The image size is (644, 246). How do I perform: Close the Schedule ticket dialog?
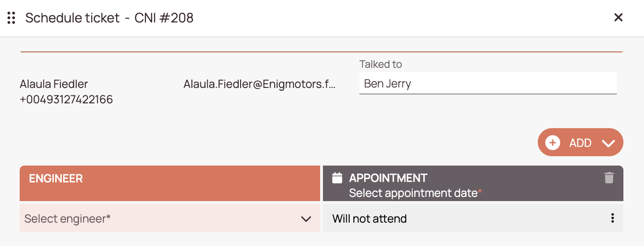pos(618,18)
